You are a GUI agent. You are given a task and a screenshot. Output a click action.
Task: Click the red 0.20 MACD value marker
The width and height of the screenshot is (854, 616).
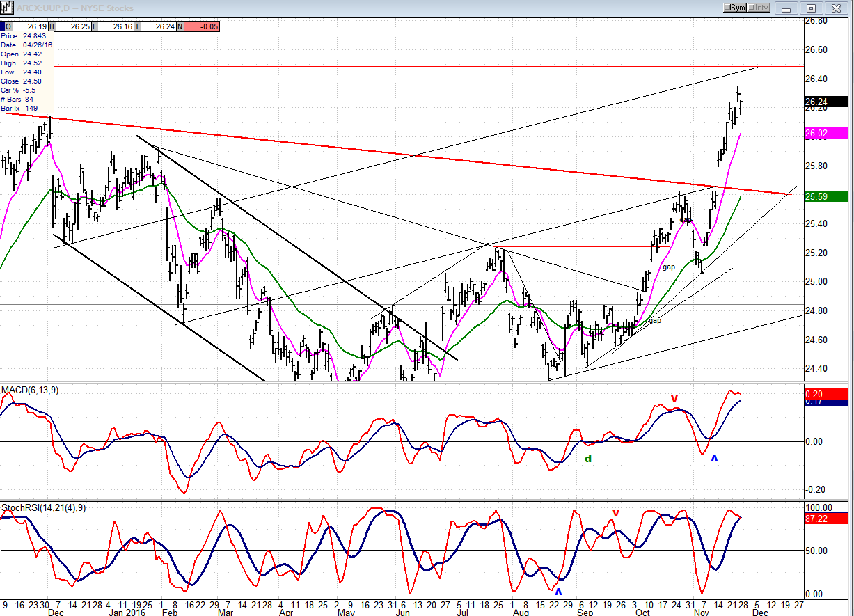pos(826,393)
